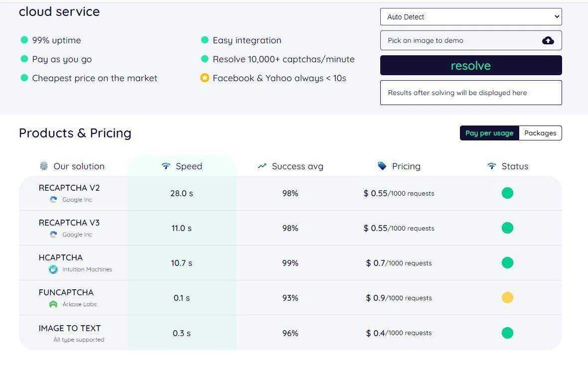Click the green status dot for HCAPTCHA
This screenshot has height=370, width=588.
pyautogui.click(x=507, y=263)
